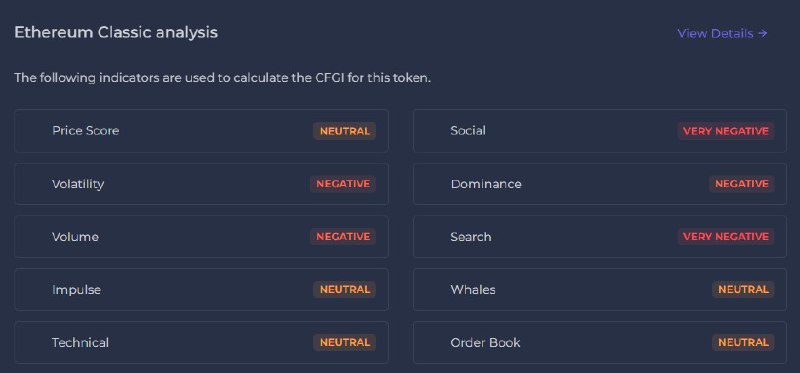
Task: Open the Impulse indicator row
Action: [x=202, y=289]
